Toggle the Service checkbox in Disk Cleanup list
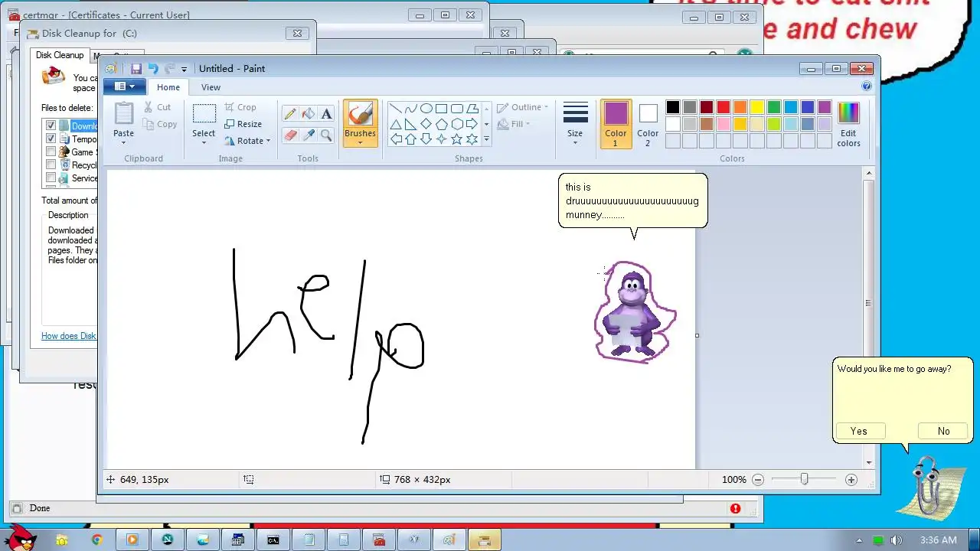 (51, 178)
